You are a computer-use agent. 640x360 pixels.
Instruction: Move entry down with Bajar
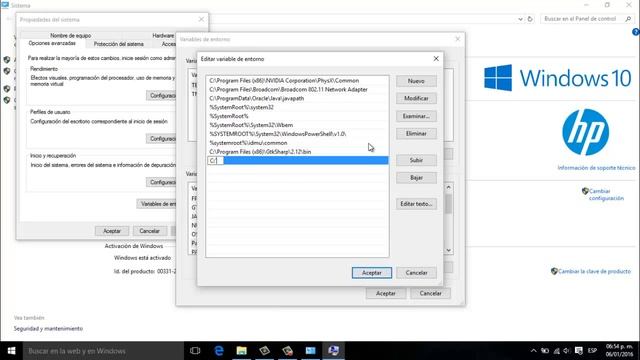[x=416, y=178]
